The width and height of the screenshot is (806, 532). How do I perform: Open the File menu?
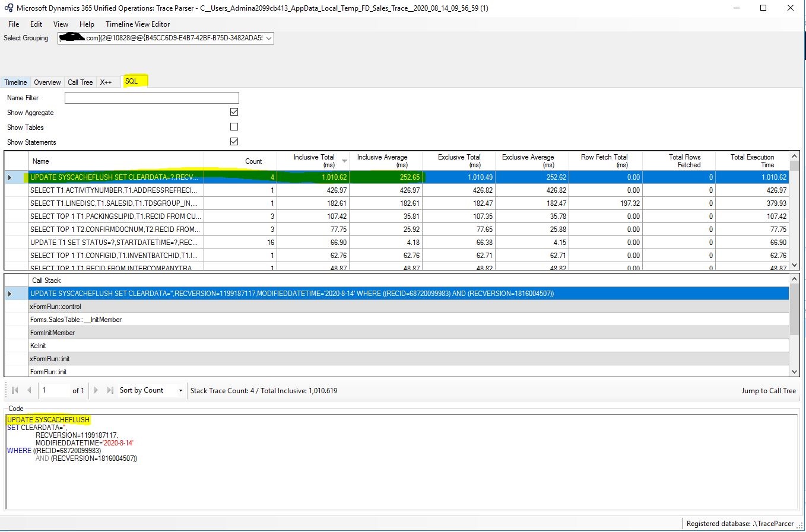(14, 24)
